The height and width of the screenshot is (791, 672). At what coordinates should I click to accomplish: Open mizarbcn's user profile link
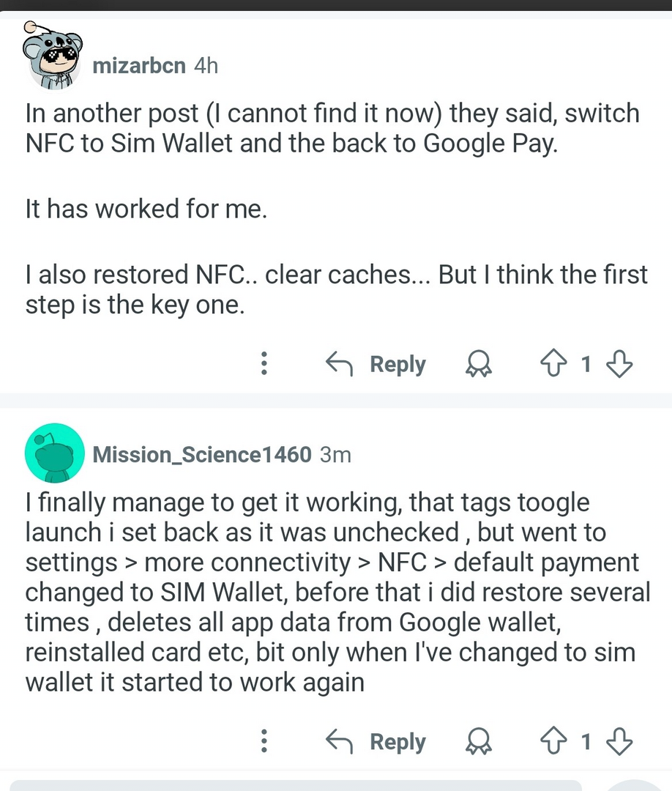pyautogui.click(x=139, y=66)
